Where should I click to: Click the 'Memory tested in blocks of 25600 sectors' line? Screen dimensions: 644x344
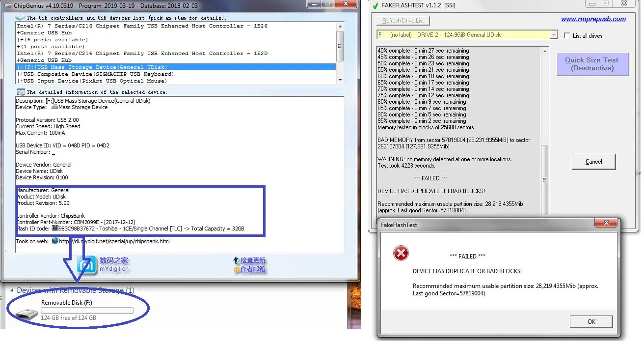coord(427,127)
